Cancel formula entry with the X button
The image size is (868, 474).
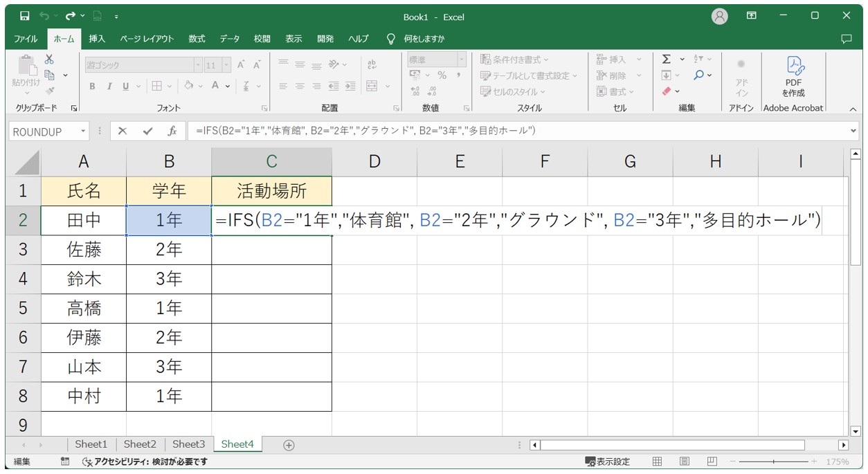[123, 131]
